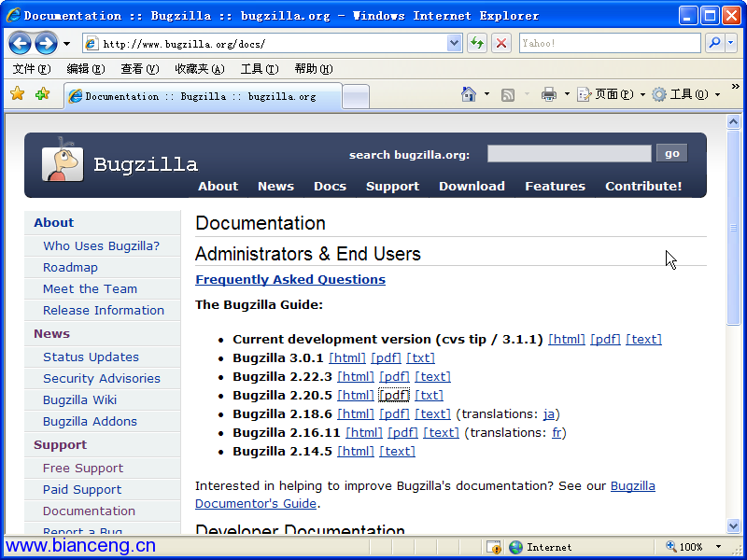Open the Support navigation link

point(392,186)
